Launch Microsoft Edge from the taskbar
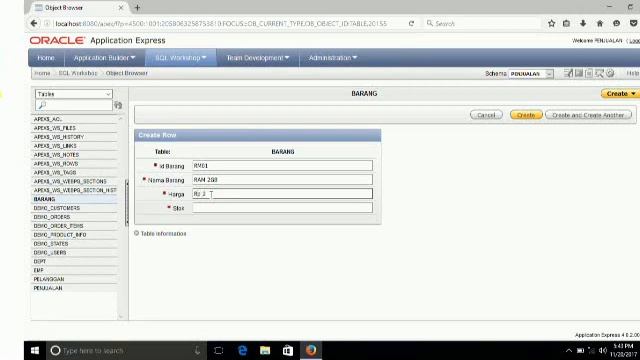 (242, 350)
